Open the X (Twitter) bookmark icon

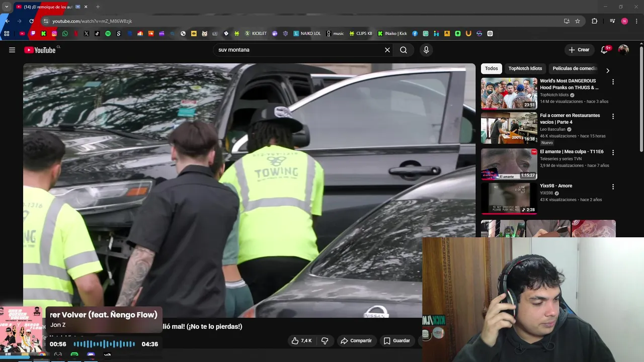87,34
